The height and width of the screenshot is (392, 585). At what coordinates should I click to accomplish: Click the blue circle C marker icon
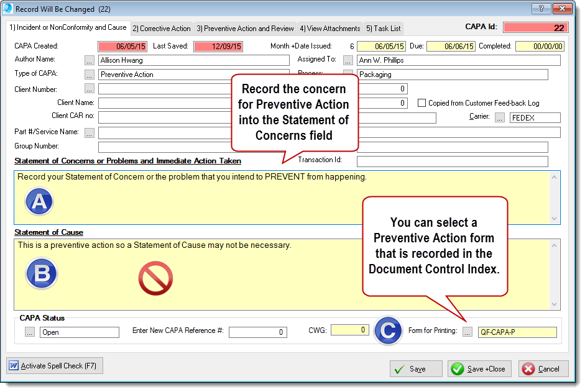tap(389, 330)
